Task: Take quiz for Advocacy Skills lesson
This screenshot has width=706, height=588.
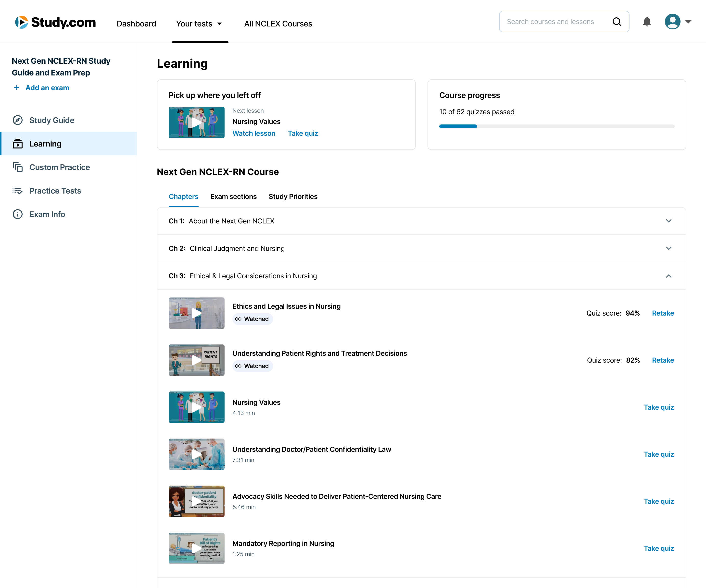Action: [659, 501]
